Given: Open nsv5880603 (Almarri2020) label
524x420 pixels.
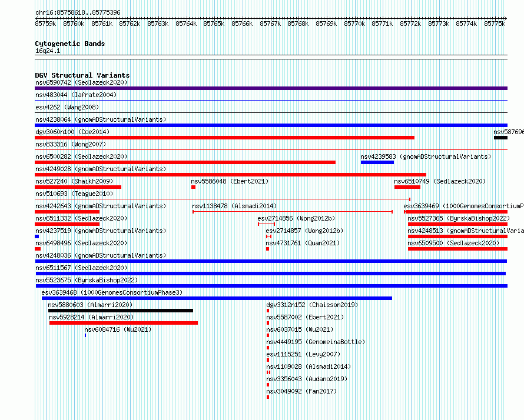Looking at the screenshot, I should tap(90, 305).
